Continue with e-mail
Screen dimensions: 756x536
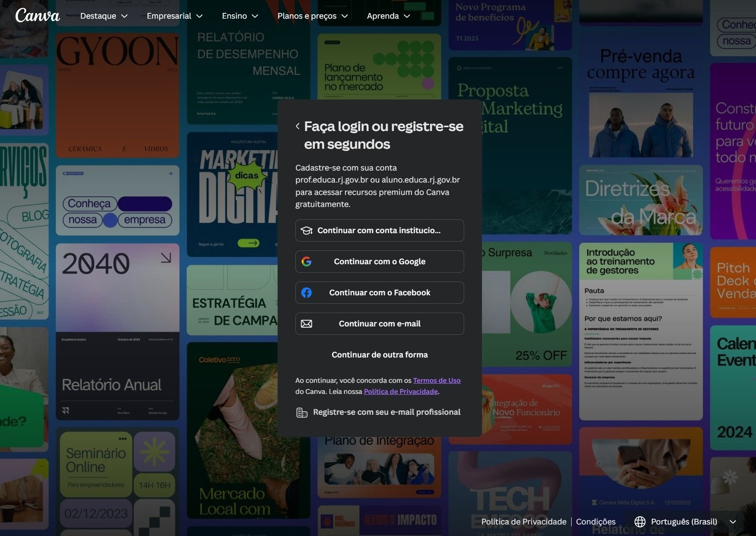point(380,324)
